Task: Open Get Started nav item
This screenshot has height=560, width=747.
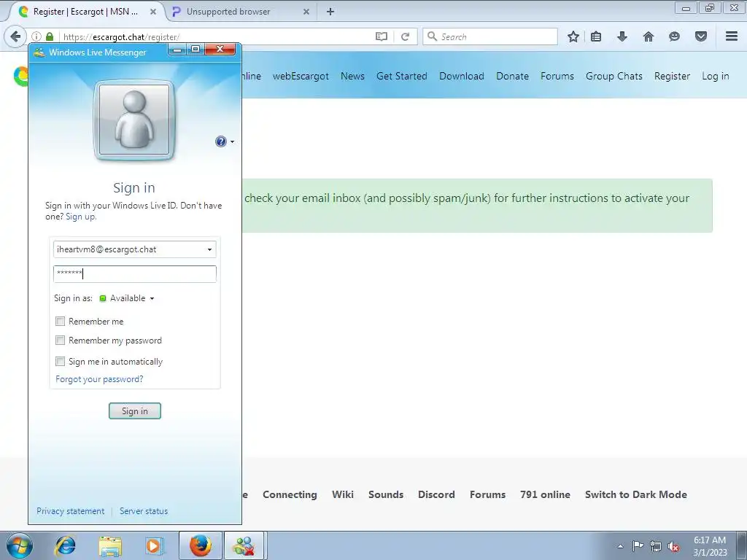Action: 402,76
